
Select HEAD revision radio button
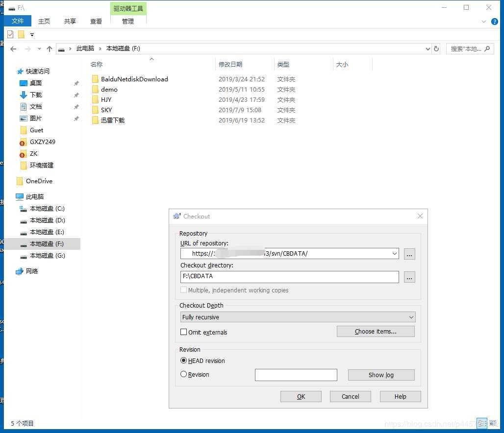click(x=183, y=361)
